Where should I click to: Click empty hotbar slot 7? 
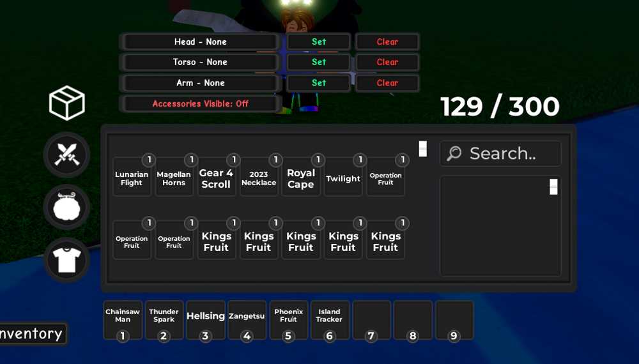pos(371,320)
